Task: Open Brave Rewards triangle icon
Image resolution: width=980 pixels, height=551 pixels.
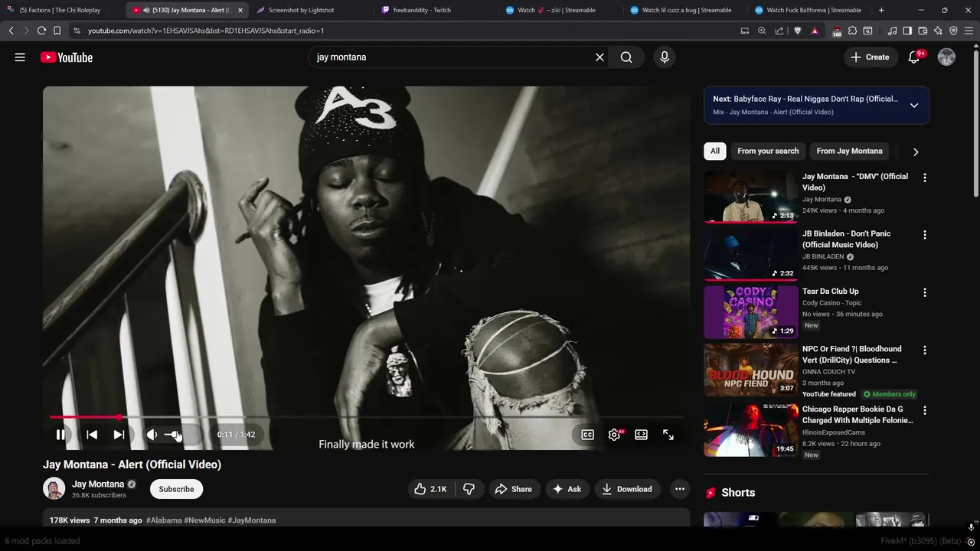Action: [x=815, y=31]
